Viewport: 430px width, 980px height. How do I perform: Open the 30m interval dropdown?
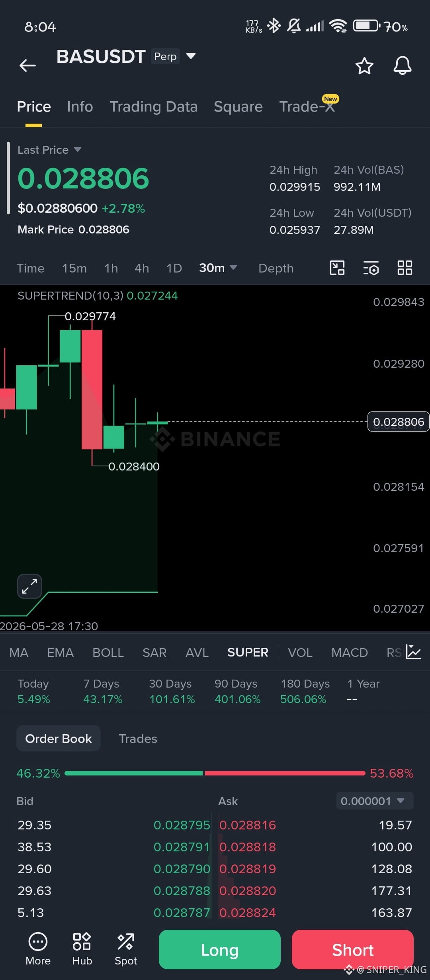click(x=218, y=268)
